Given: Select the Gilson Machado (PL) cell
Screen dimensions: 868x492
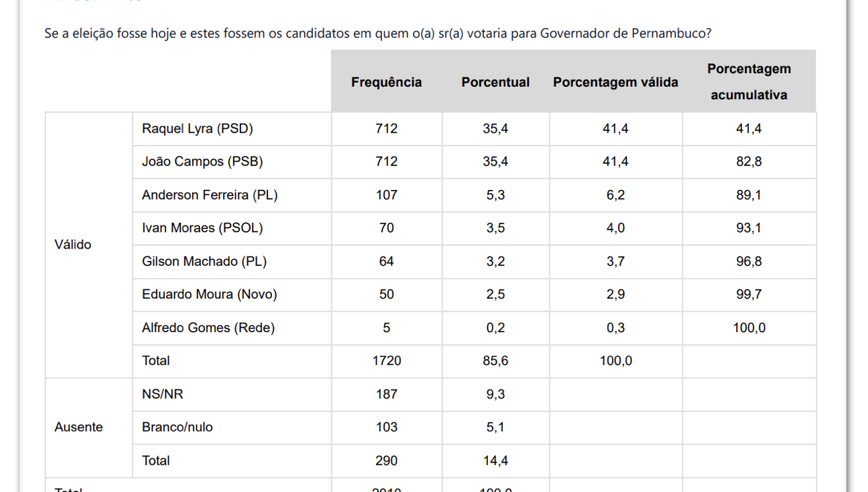Looking at the screenshot, I should (x=204, y=261).
